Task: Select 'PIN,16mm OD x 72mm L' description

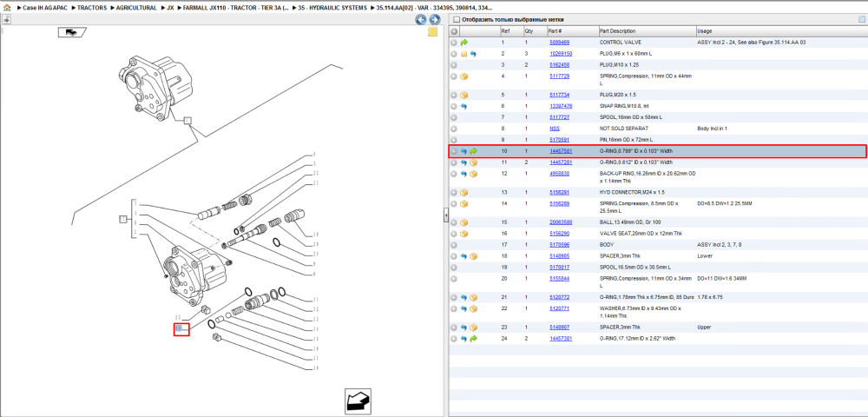Action: 626,140
